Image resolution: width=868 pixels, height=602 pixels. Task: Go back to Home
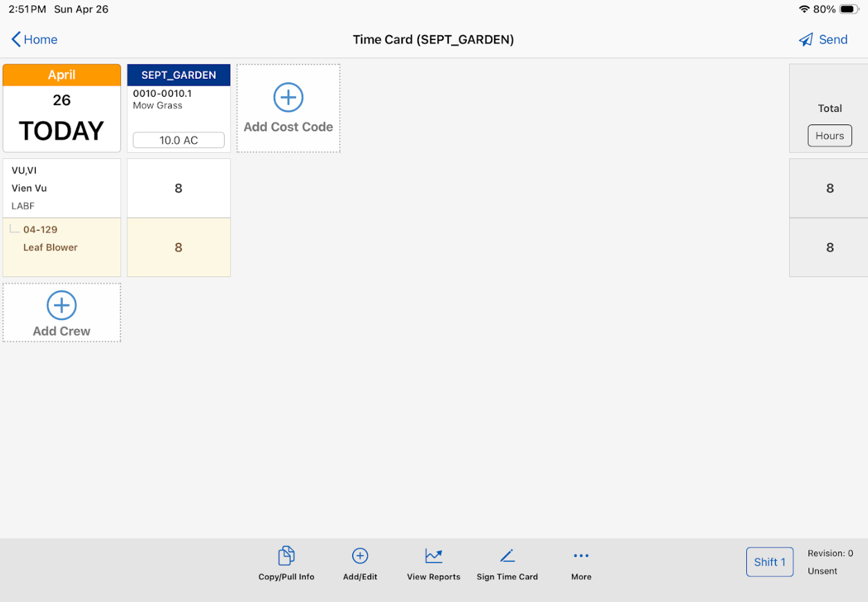tap(35, 39)
